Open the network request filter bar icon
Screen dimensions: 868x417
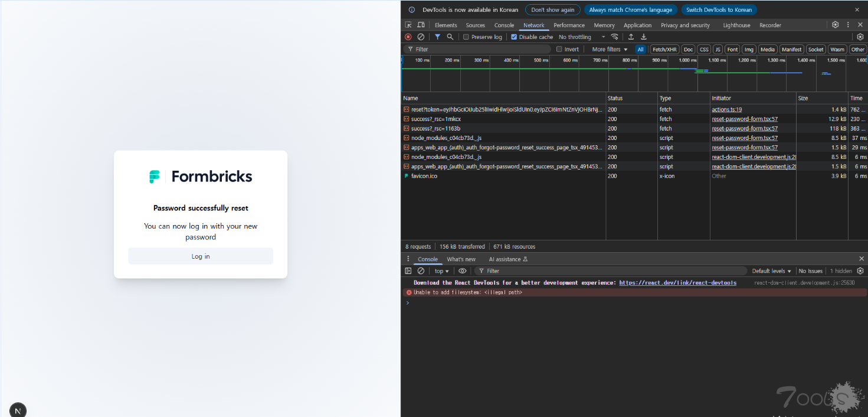(437, 37)
